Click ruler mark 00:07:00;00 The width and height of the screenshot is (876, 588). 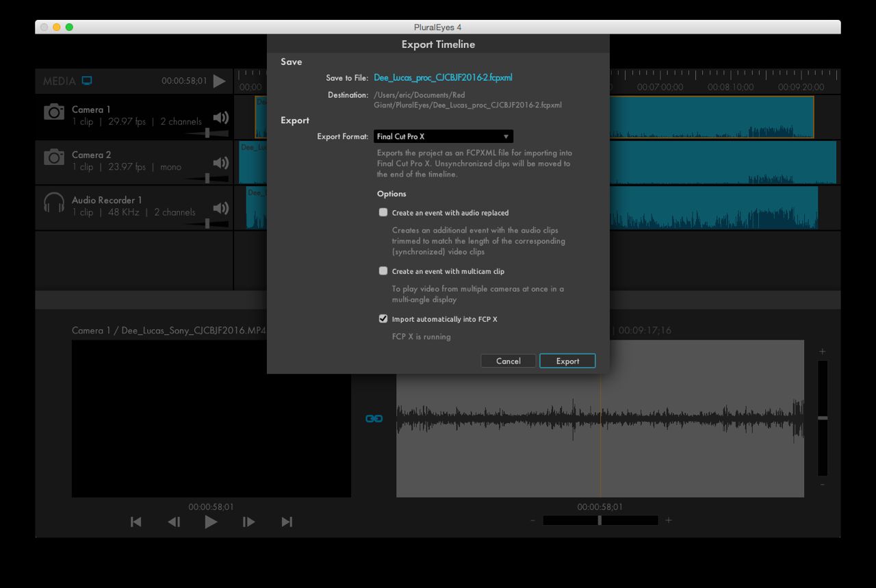click(660, 87)
